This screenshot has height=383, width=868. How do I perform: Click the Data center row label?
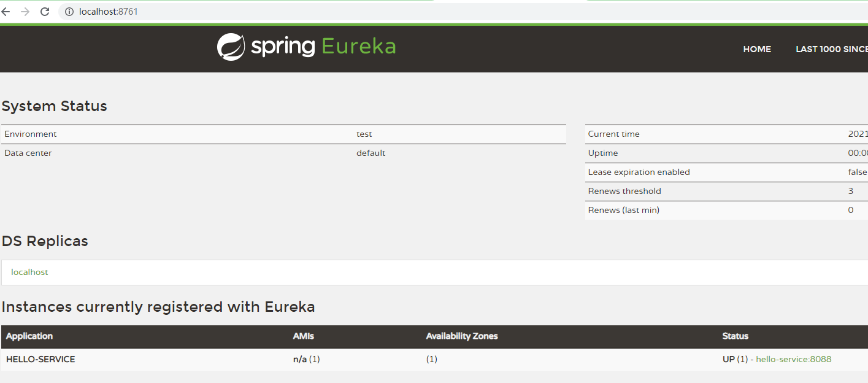point(28,153)
